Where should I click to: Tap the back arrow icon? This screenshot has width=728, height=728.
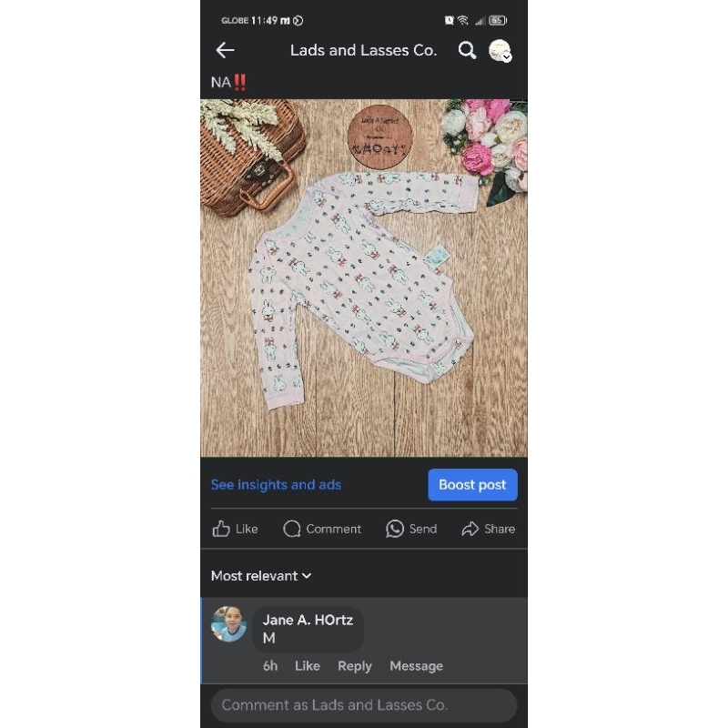tap(225, 50)
